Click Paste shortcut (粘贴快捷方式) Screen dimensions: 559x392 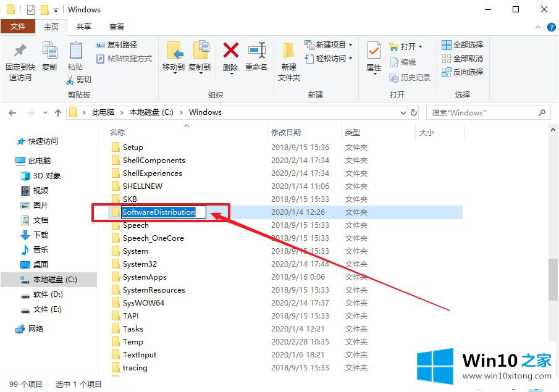[124, 59]
